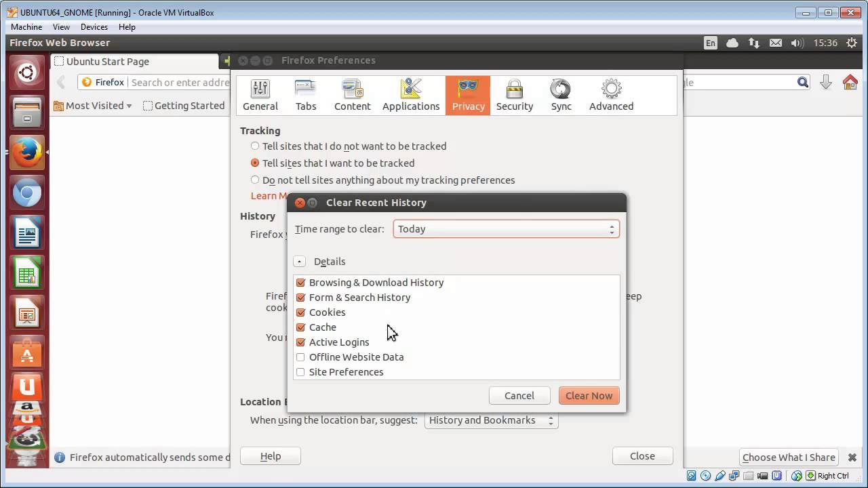This screenshot has width=868, height=488.
Task: Check Offline Website Data
Action: tap(300, 357)
